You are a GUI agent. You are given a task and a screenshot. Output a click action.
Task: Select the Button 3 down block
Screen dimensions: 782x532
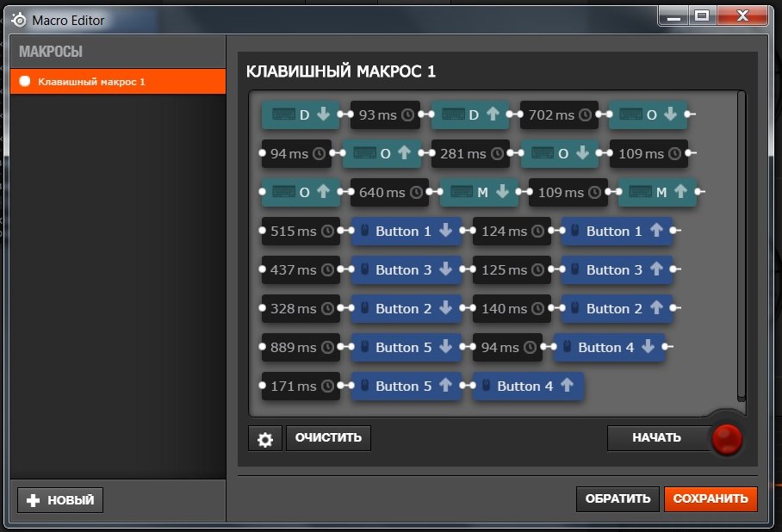tap(407, 269)
